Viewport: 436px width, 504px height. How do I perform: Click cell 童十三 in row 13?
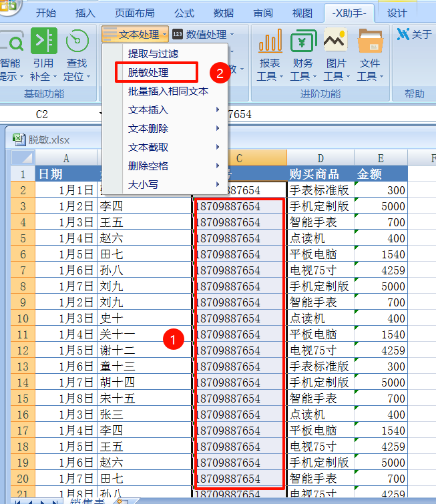(145, 366)
